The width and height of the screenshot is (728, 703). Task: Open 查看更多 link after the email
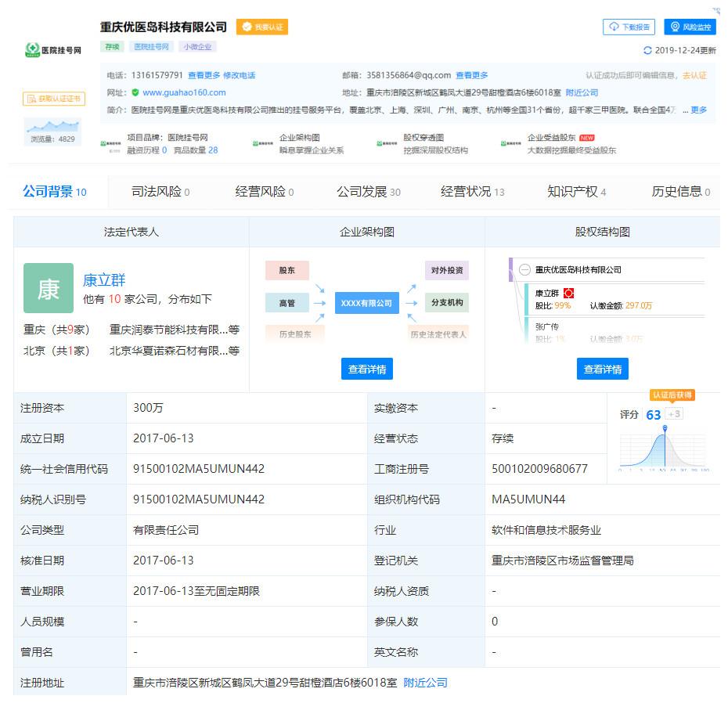pyautogui.click(x=472, y=75)
